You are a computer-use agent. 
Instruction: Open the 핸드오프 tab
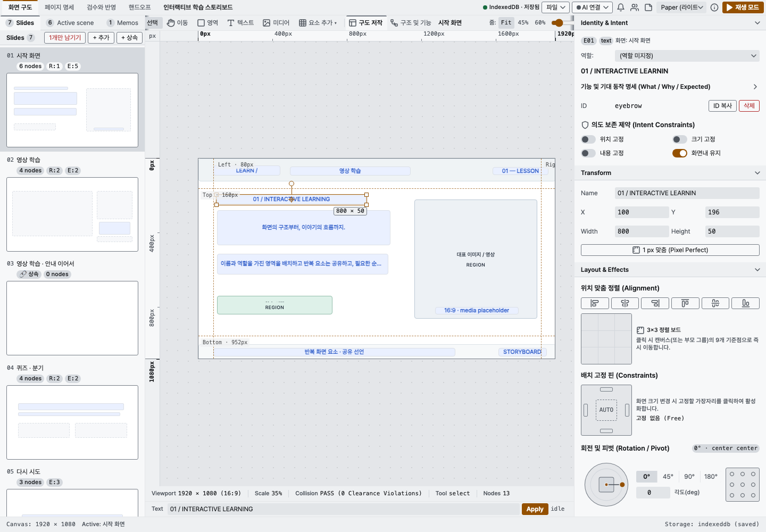(x=140, y=7)
